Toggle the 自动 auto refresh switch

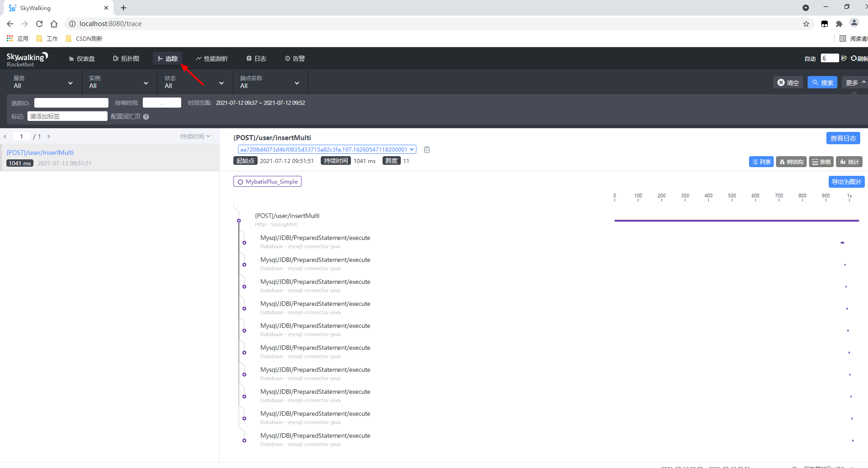click(810, 59)
